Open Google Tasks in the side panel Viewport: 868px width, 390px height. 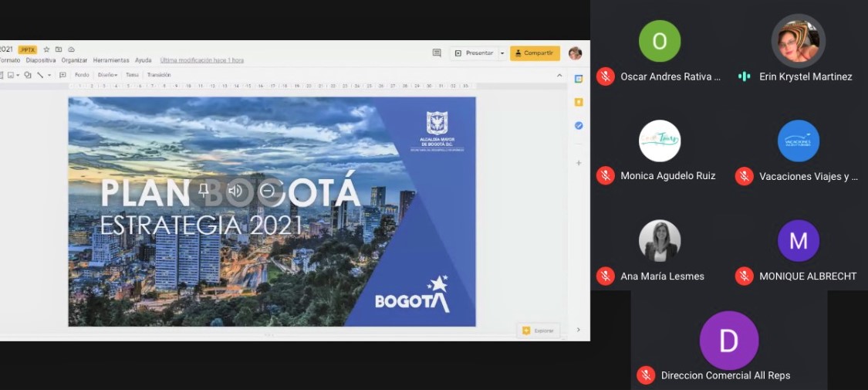(579, 125)
